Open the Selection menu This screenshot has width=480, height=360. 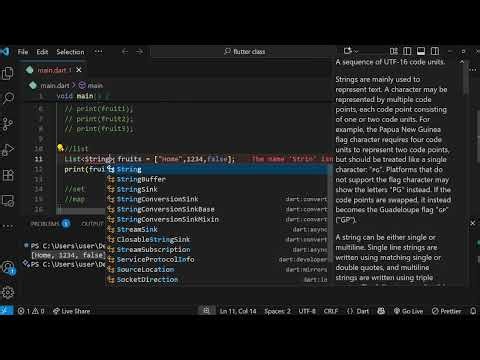[70, 52]
